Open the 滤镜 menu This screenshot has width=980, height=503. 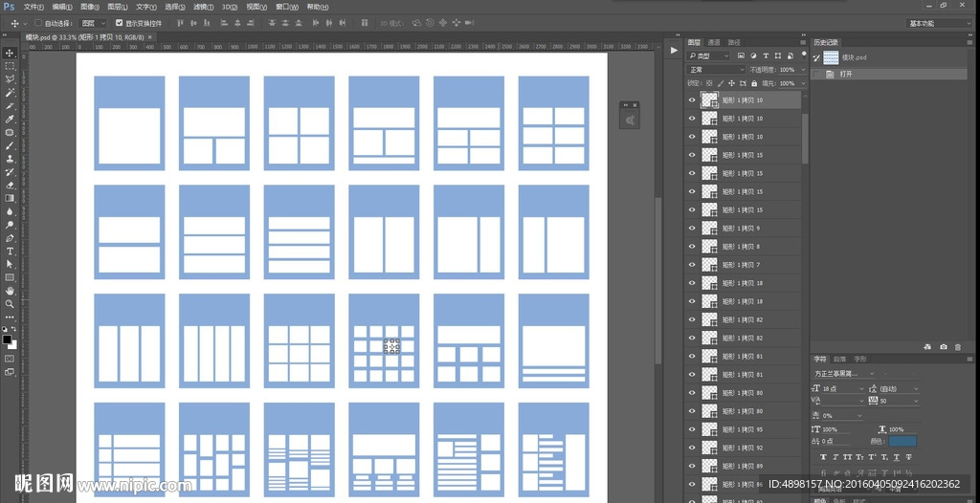click(202, 7)
